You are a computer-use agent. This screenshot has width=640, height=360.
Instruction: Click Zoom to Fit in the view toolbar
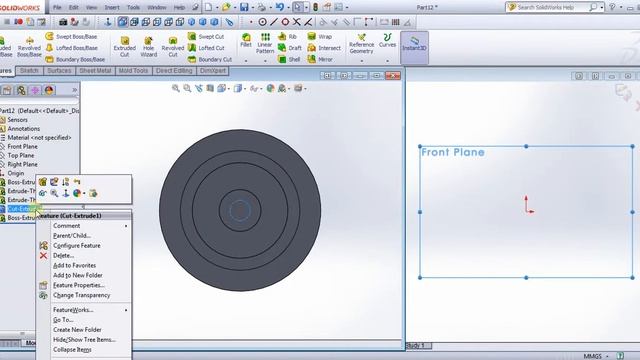pos(176,88)
